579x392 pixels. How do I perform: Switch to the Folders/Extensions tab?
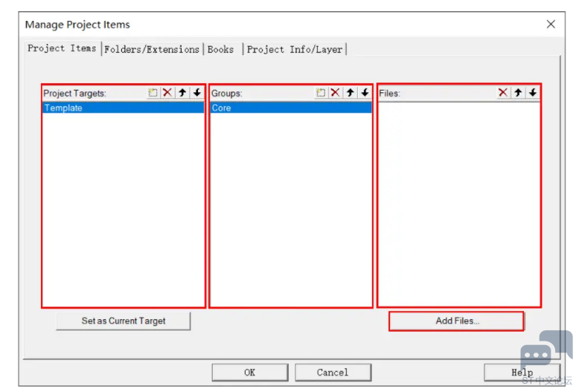point(152,49)
